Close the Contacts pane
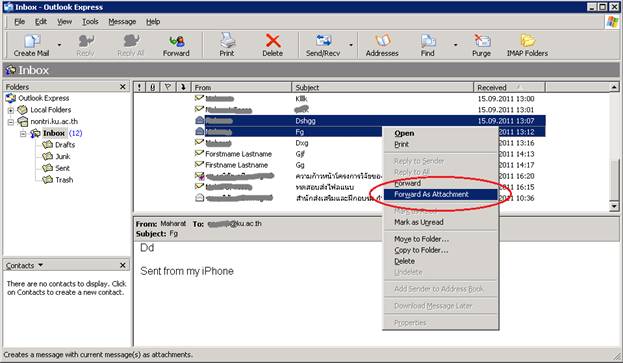623x363 pixels. click(123, 265)
